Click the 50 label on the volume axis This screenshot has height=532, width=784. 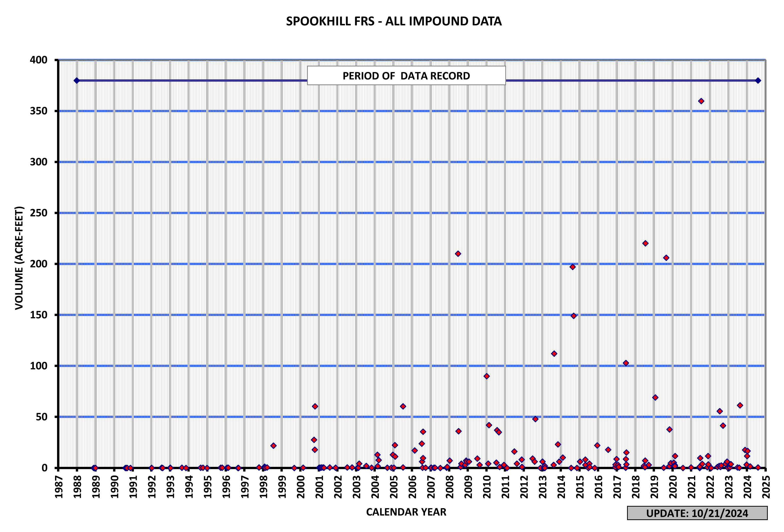click(42, 417)
